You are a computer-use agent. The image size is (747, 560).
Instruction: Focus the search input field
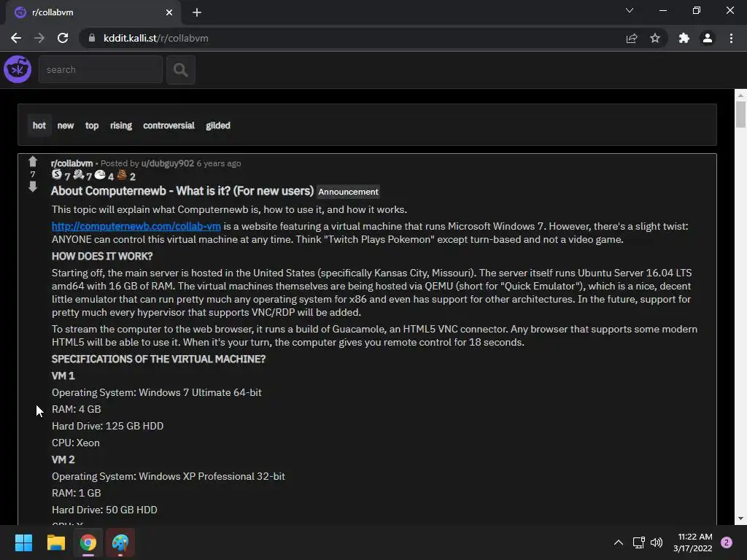click(101, 69)
